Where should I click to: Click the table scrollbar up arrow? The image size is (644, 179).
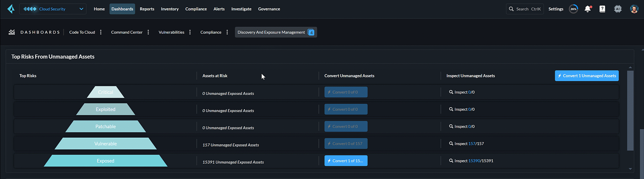pos(630,67)
